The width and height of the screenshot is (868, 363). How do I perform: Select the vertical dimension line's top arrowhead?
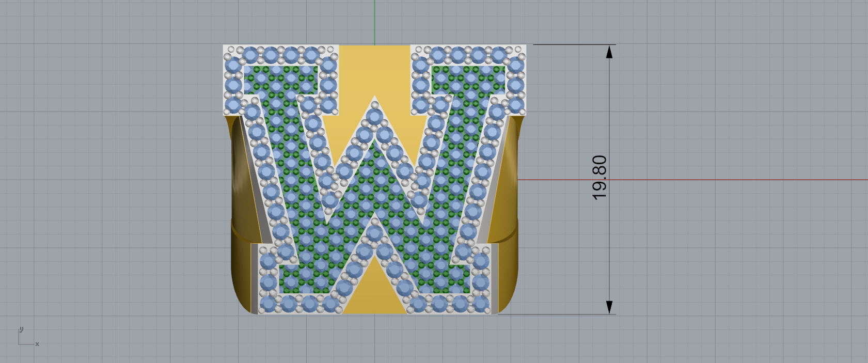(x=609, y=51)
